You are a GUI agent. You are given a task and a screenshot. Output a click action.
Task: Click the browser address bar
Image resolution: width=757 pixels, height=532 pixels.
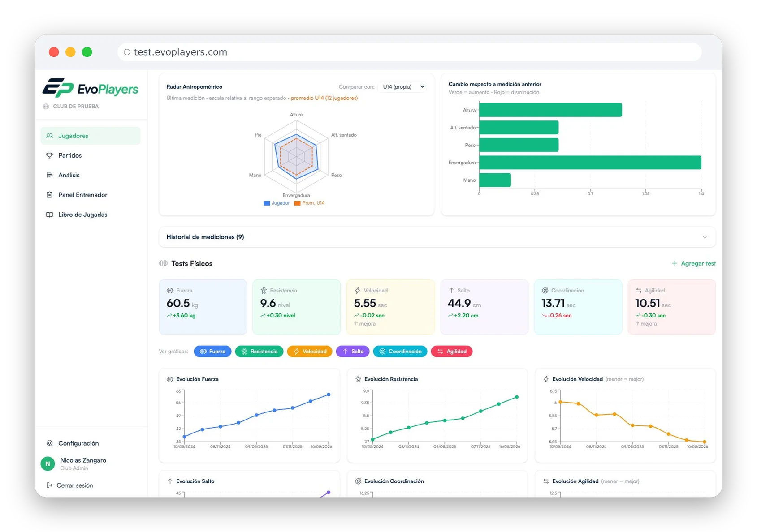[409, 52]
